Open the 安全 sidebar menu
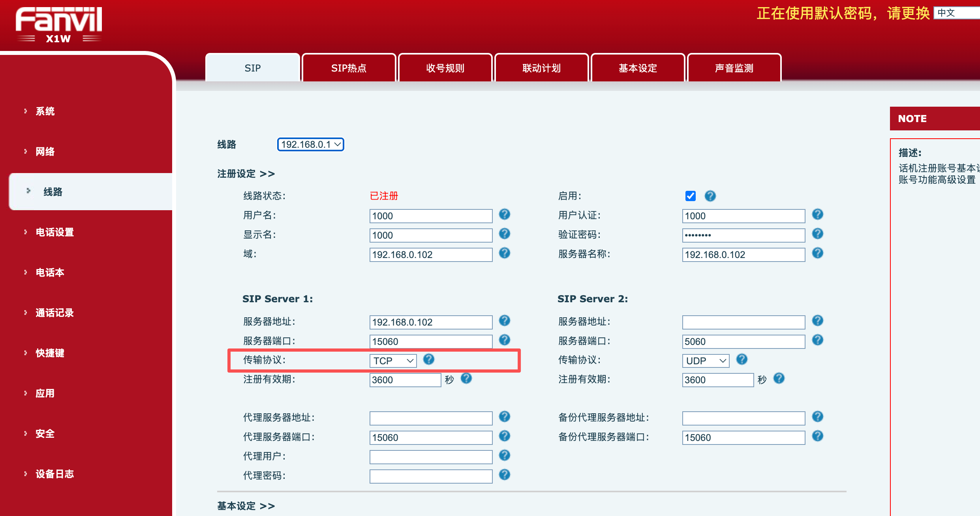Screen dimensions: 980x516 [x=45, y=434]
